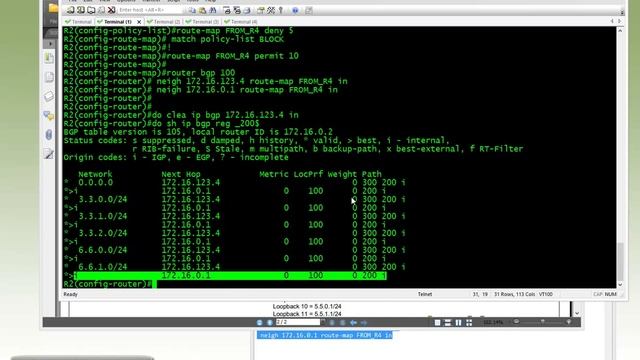Click the Telnet status bar label

[x=425, y=294]
